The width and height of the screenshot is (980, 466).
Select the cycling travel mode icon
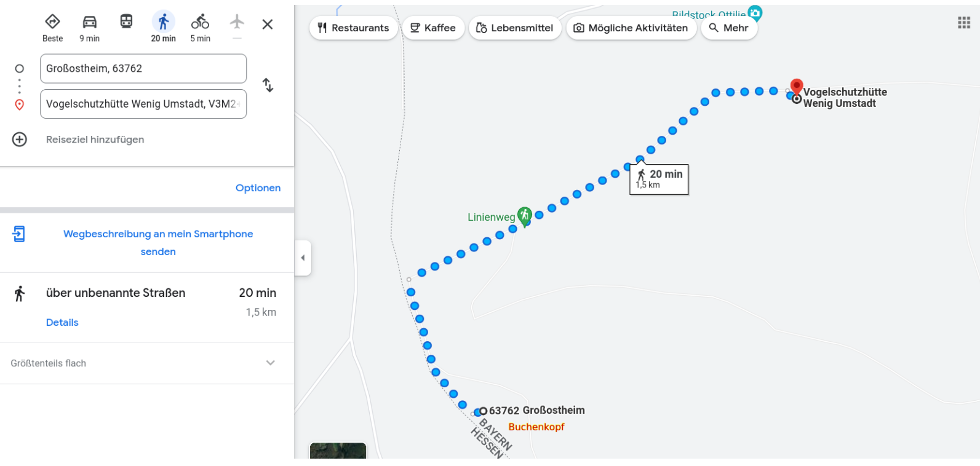point(200,23)
